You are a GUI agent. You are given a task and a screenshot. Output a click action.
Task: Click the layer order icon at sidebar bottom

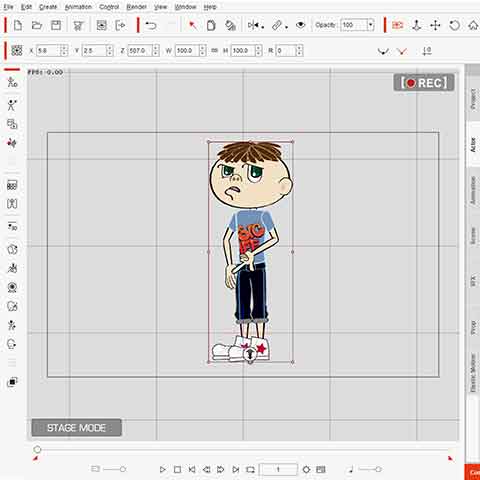[x=12, y=382]
